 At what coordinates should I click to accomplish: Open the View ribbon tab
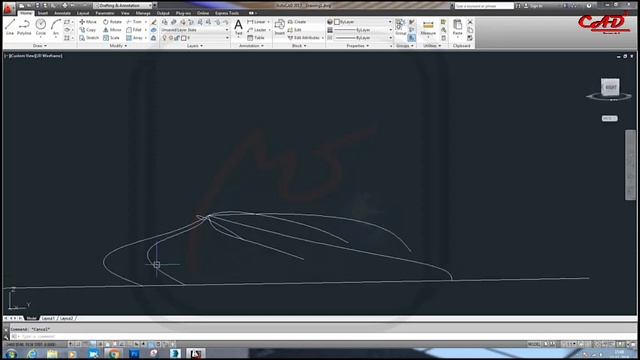point(125,13)
